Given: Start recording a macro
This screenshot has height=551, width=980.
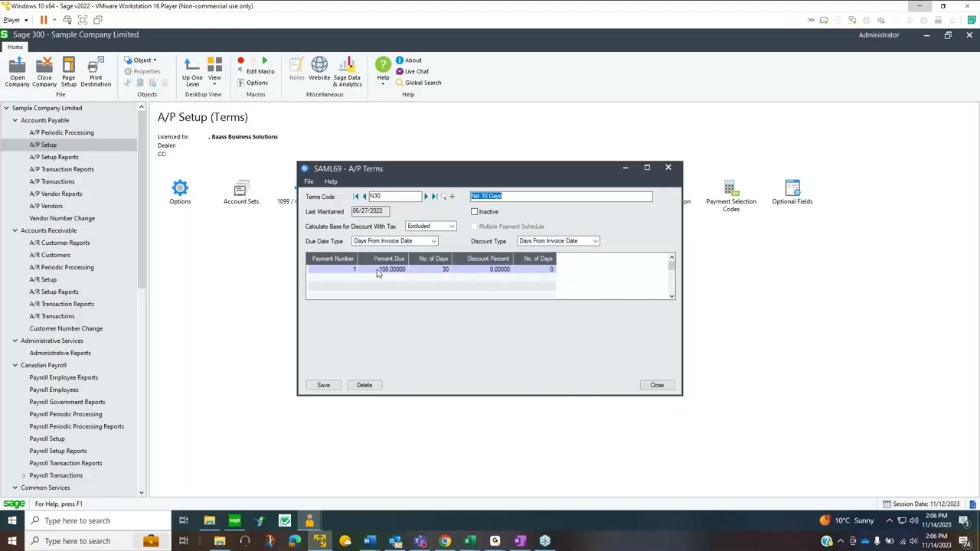Looking at the screenshot, I should 240,60.
